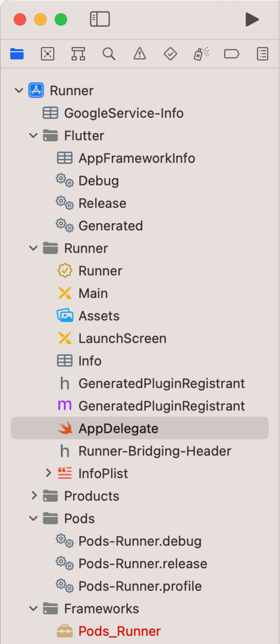Open the Issue navigator warning icon

click(x=139, y=54)
